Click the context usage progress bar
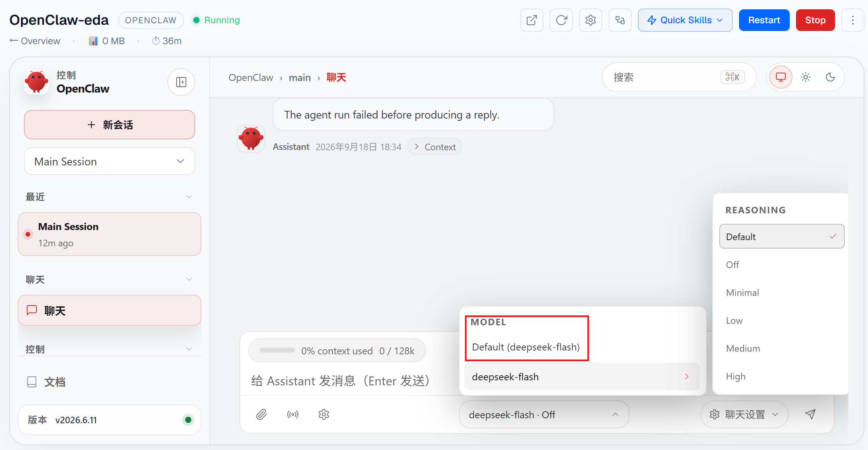This screenshot has width=868, height=450. [277, 350]
